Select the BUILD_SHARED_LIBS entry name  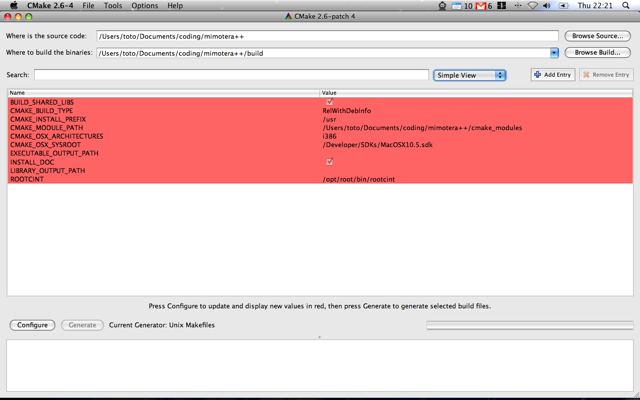point(42,102)
